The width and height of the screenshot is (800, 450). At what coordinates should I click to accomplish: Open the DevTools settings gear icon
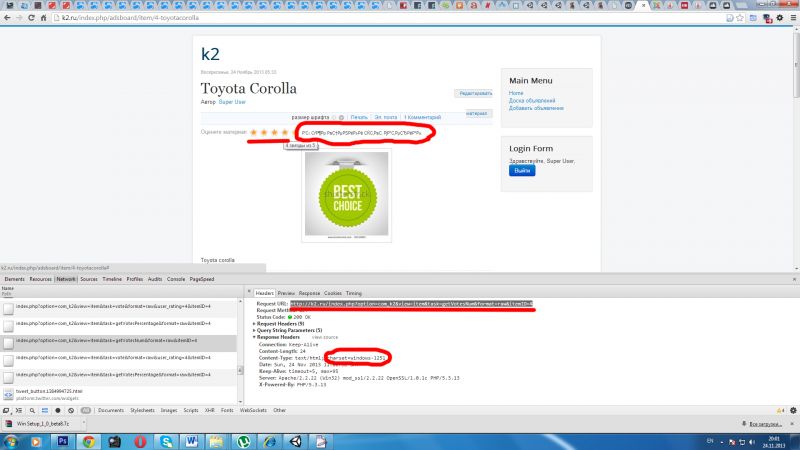tap(793, 410)
